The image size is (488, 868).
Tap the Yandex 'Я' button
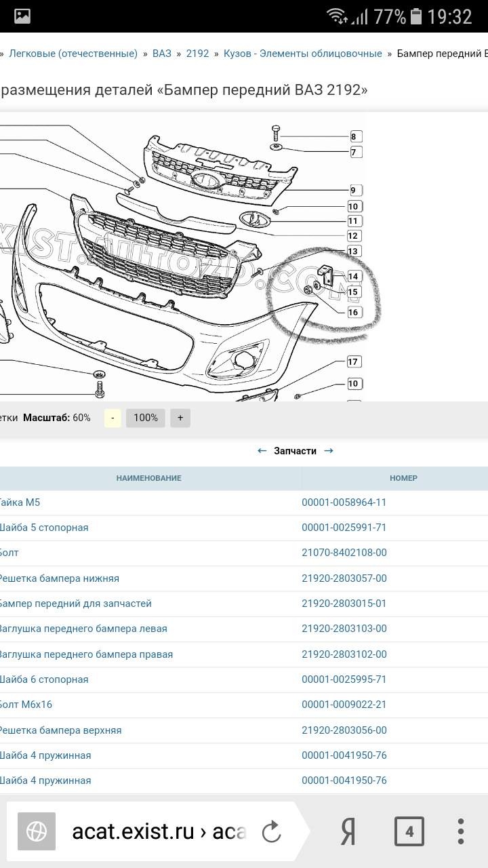(x=348, y=831)
